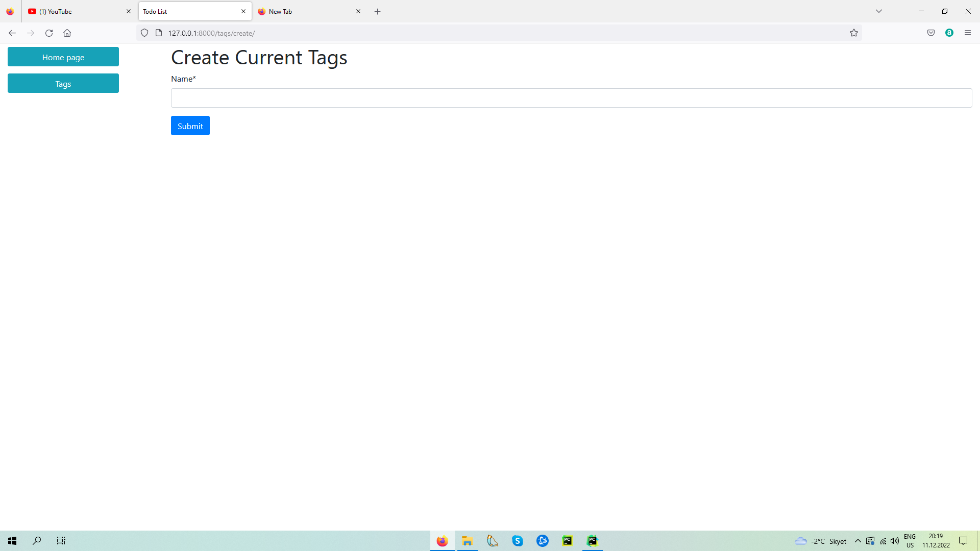This screenshot has width=980, height=551.
Task: Click the browser reload icon
Action: tap(49, 33)
